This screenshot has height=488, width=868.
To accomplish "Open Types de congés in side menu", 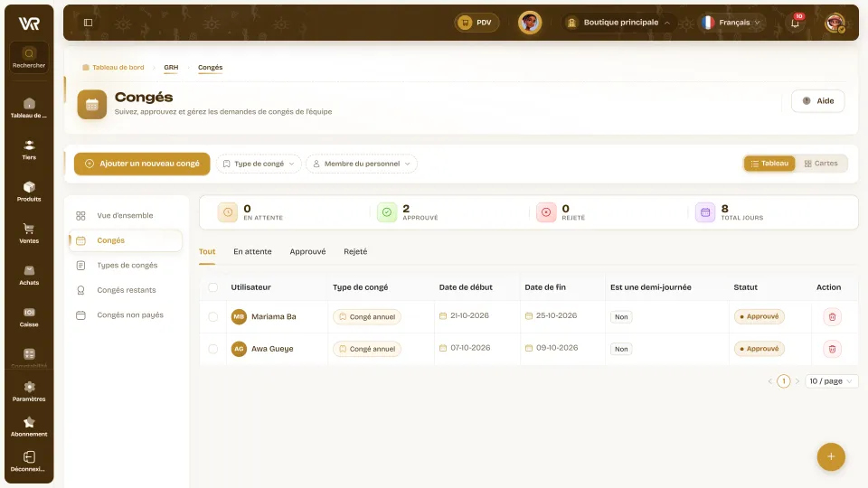I will click(126, 266).
